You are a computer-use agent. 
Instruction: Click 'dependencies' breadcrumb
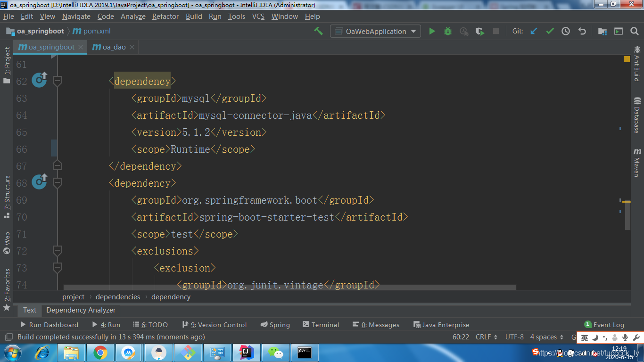pos(118,297)
